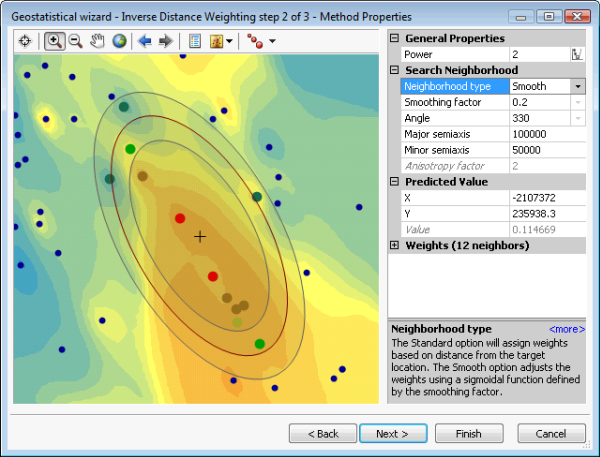Click the identify crosshair target tool
Image resolution: width=600 pixels, height=457 pixels.
(x=25, y=41)
